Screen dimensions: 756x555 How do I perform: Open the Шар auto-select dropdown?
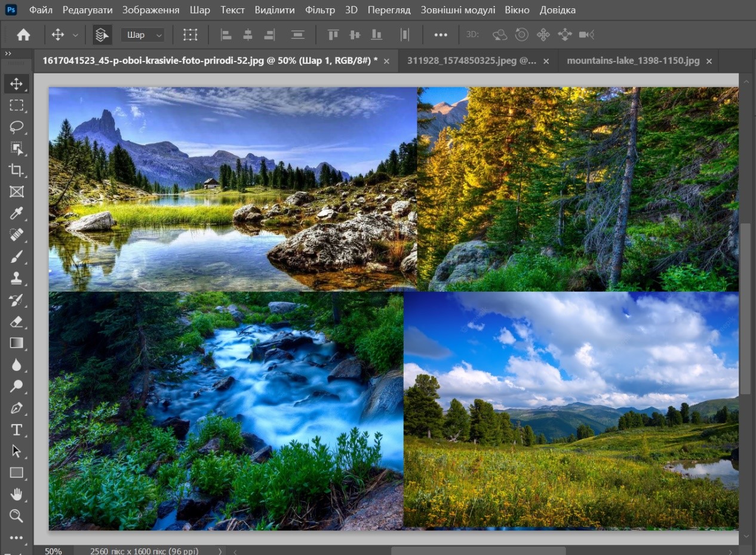pos(143,35)
